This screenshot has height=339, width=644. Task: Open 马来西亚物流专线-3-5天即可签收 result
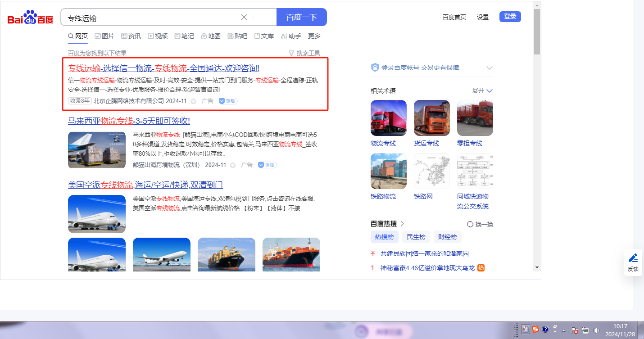tap(129, 121)
